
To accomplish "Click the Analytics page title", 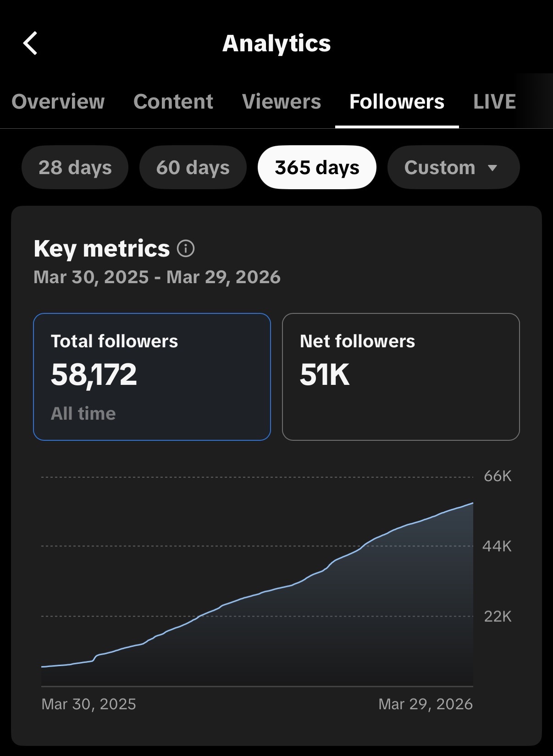I will [276, 44].
